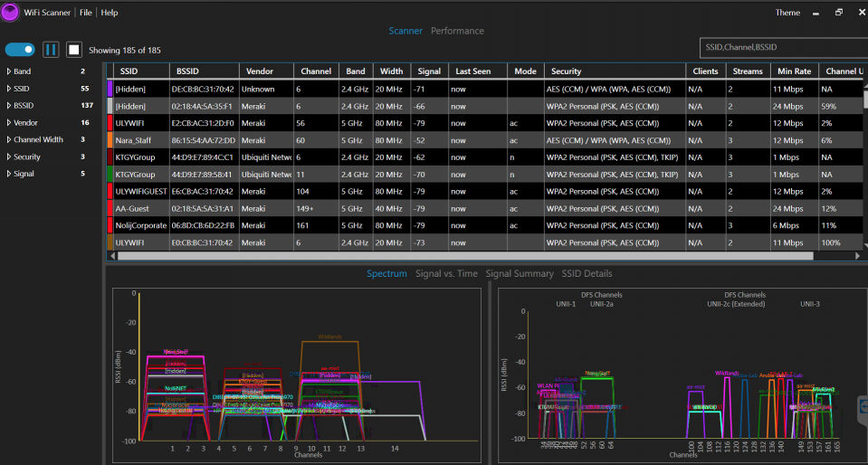Click the UNII-3 band label
Image resolution: width=868 pixels, height=465 pixels.
(x=810, y=304)
